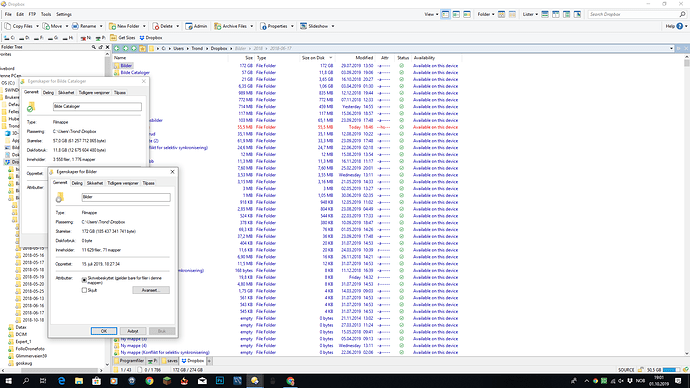The image size is (690, 388).
Task: Click the Avansert button
Action: [x=150, y=290]
